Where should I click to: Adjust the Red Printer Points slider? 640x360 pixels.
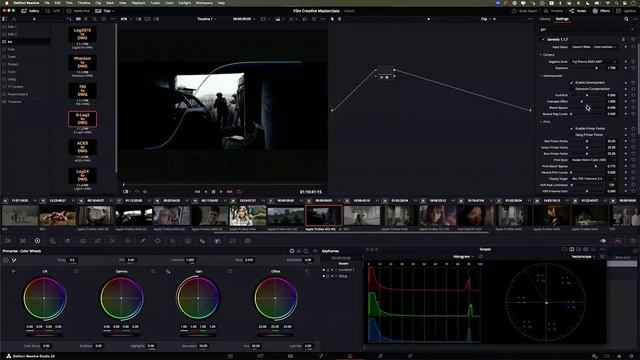click(x=587, y=141)
